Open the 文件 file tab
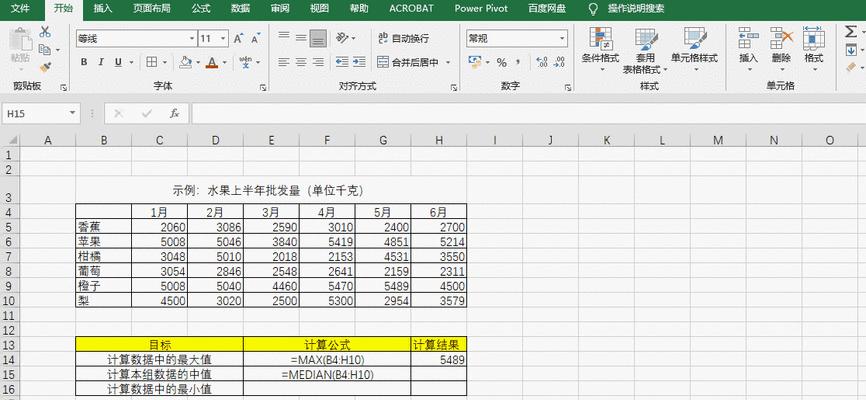This screenshot has height=400, width=866. pyautogui.click(x=20, y=8)
